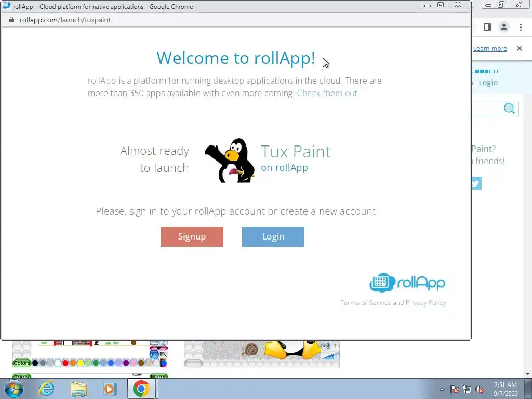532x399 pixels.
Task: Click snail screenshot thumbnail on background page
Action: click(x=262, y=354)
